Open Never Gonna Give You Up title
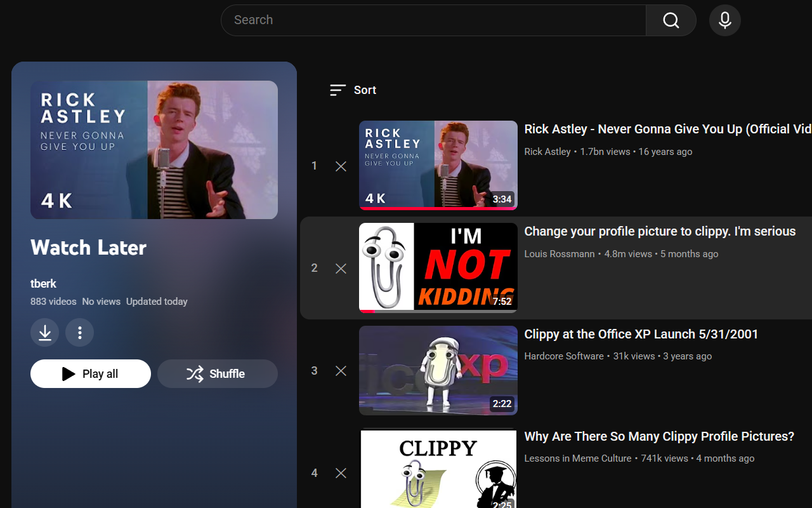 668,129
